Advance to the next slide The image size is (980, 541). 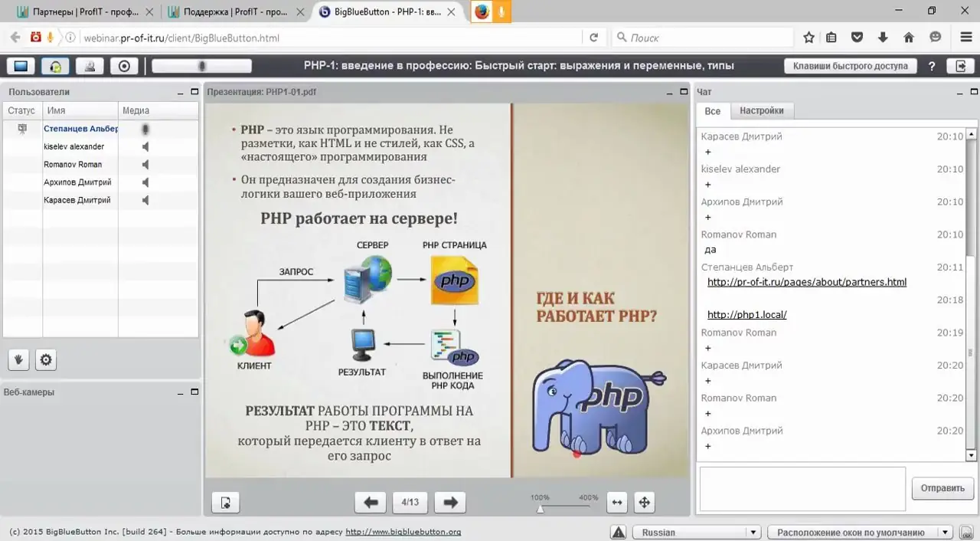(449, 502)
